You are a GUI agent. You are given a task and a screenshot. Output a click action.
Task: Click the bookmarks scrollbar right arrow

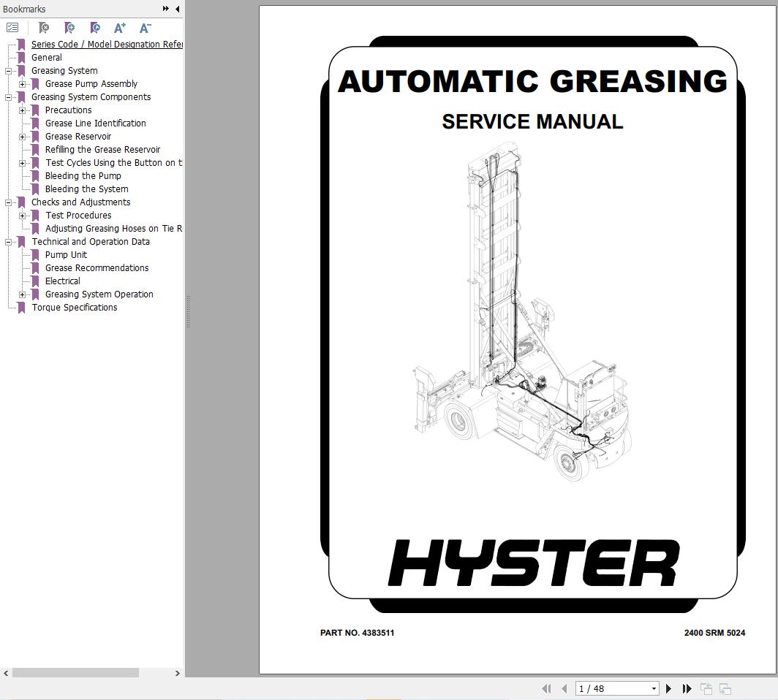[x=177, y=673]
